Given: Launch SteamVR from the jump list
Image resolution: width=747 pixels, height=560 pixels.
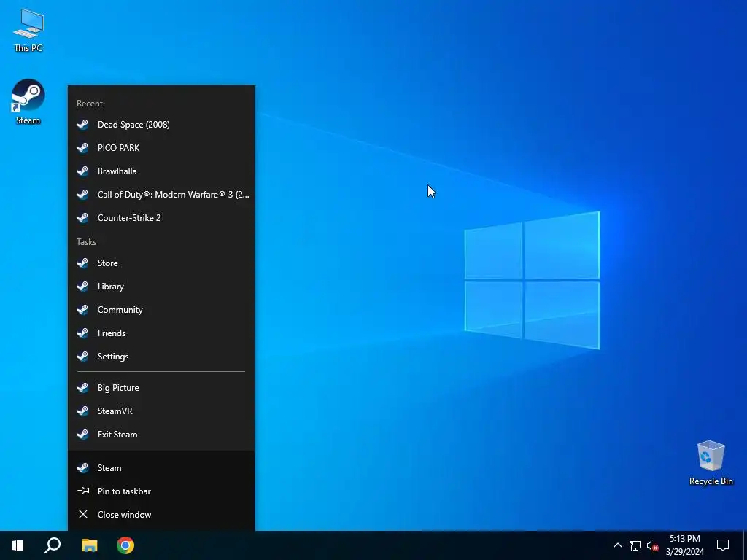Looking at the screenshot, I should pos(161,411).
